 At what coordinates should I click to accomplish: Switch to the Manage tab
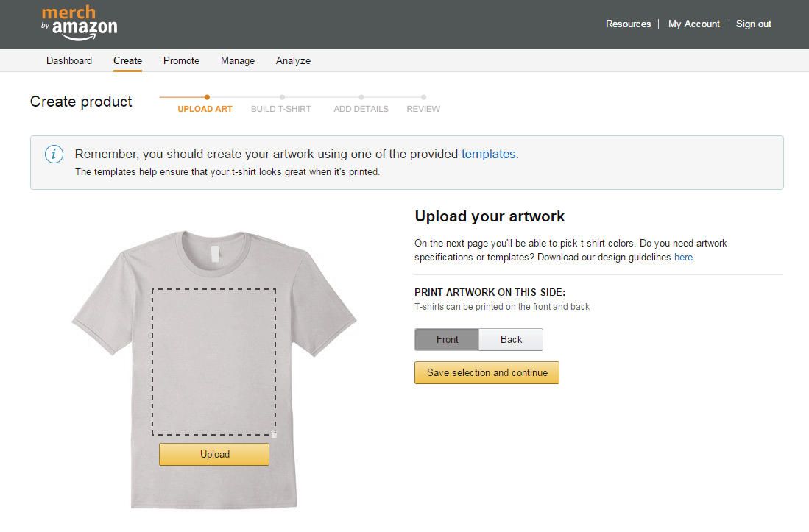pyautogui.click(x=237, y=61)
